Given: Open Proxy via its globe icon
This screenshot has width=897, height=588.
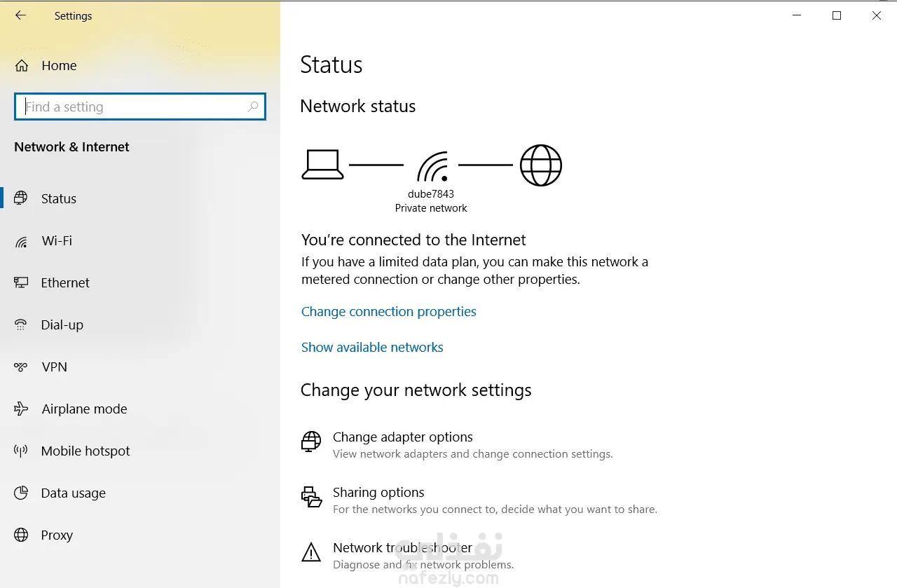Looking at the screenshot, I should [x=21, y=535].
